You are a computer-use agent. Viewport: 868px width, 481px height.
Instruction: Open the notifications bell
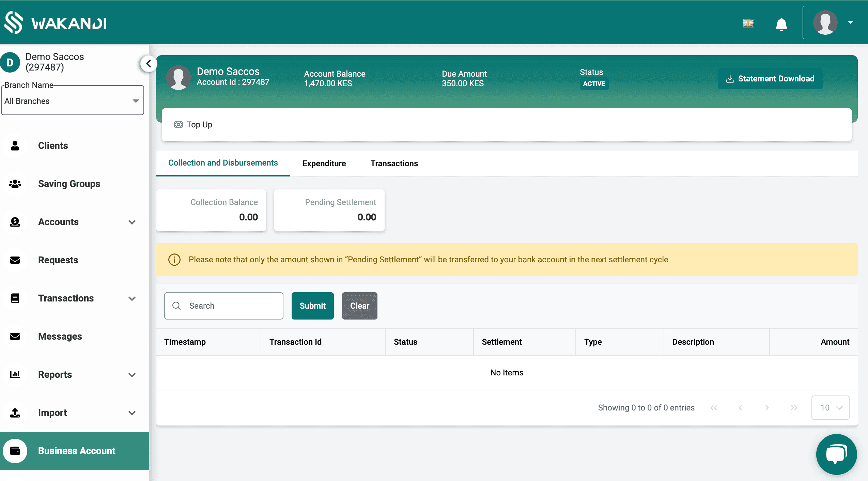(781, 24)
